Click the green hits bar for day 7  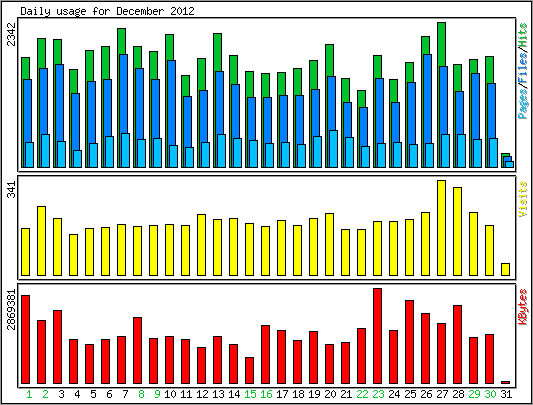[x=122, y=41]
